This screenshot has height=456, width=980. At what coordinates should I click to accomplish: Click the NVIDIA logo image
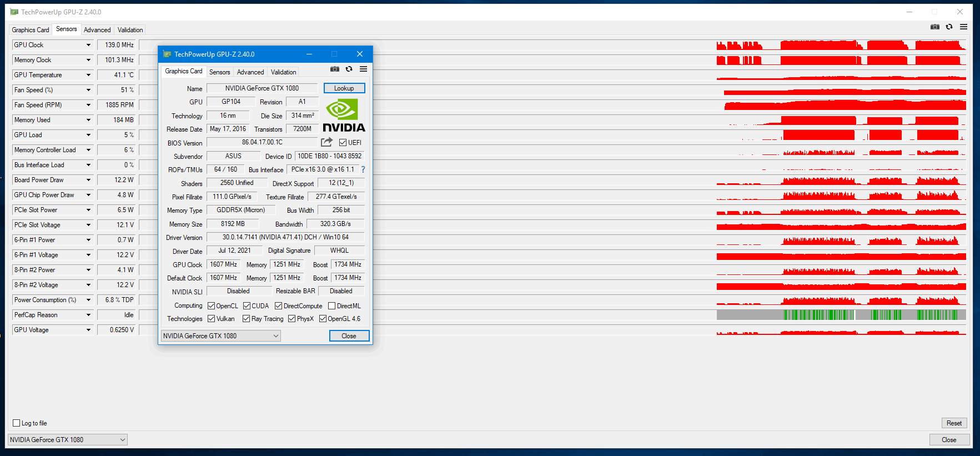click(x=344, y=116)
